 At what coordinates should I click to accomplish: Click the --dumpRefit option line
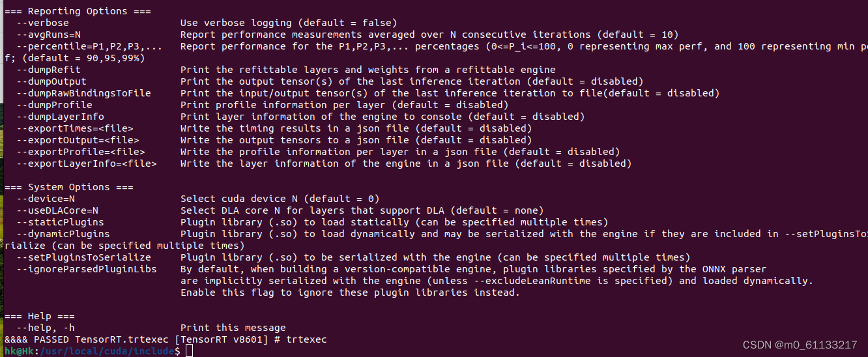coord(48,70)
